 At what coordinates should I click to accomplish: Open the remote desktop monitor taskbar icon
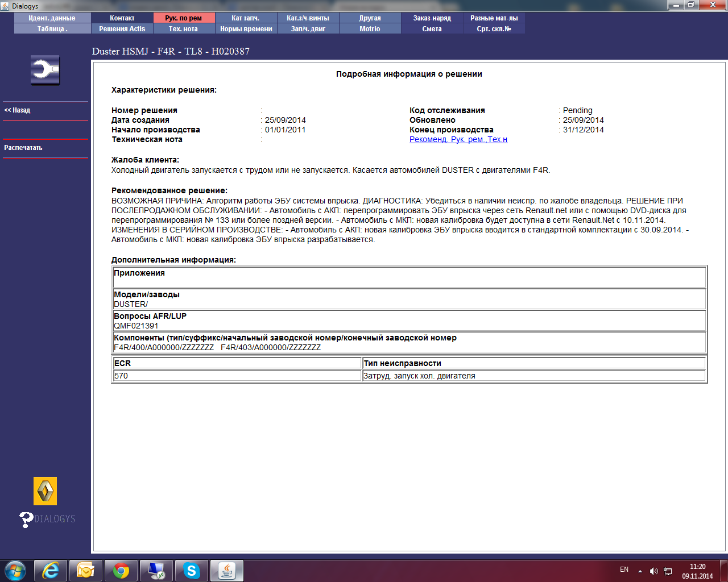click(156, 571)
